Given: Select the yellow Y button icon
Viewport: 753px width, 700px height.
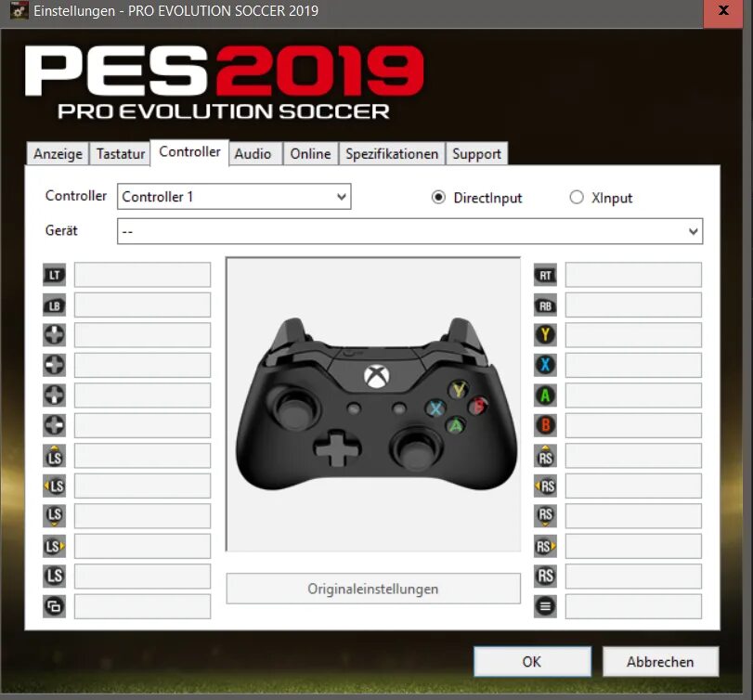Looking at the screenshot, I should (x=545, y=335).
